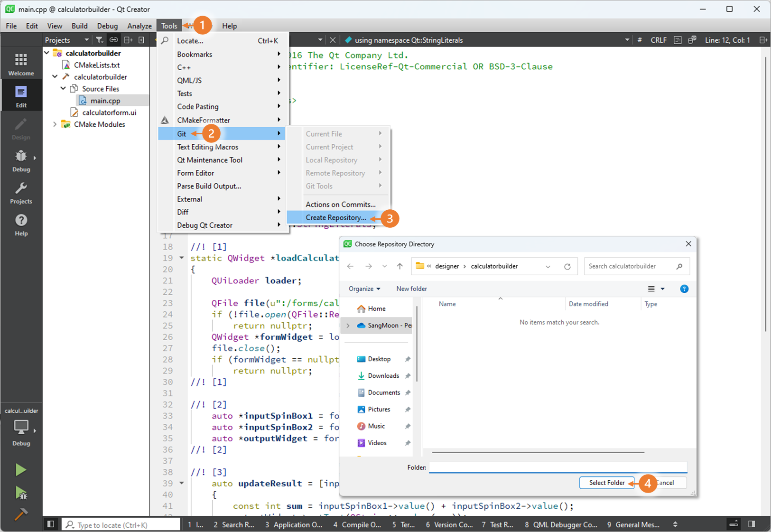
Task: Click Locate magnifier icon in Tools menu
Action: tap(165, 40)
